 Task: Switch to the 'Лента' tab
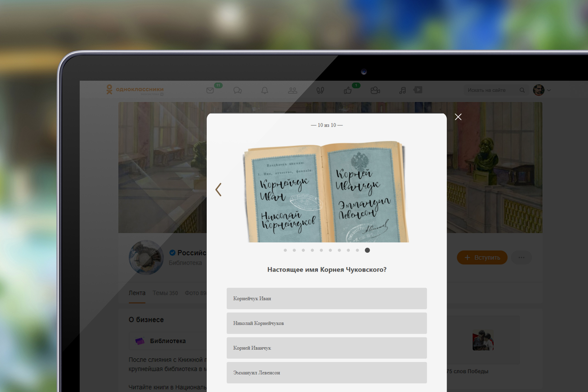pyautogui.click(x=137, y=293)
